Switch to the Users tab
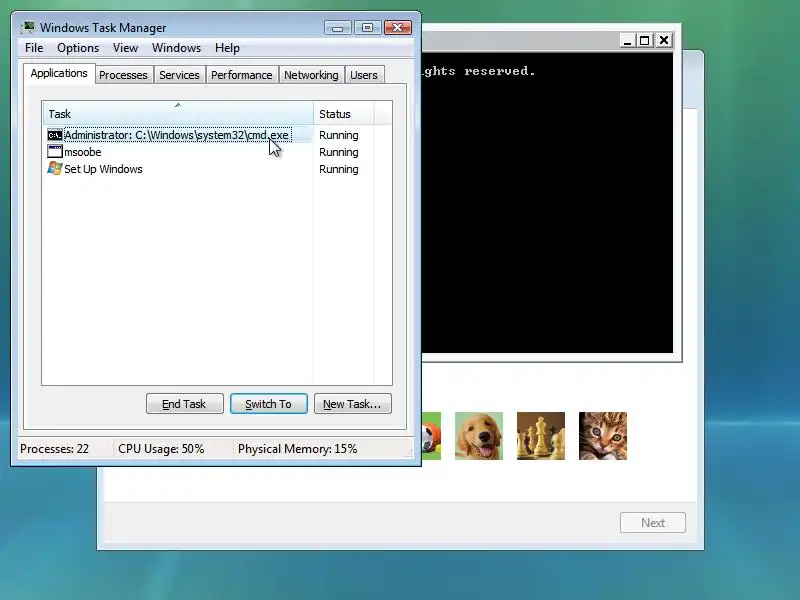800x600 pixels. pos(364,75)
